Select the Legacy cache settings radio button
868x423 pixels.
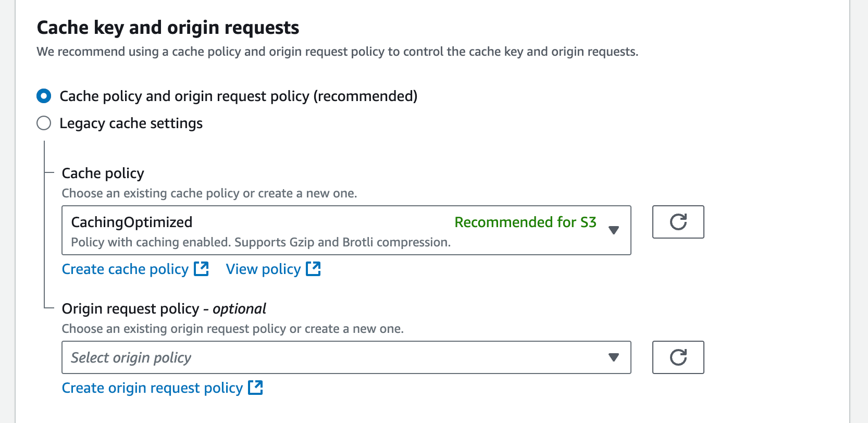coord(44,123)
